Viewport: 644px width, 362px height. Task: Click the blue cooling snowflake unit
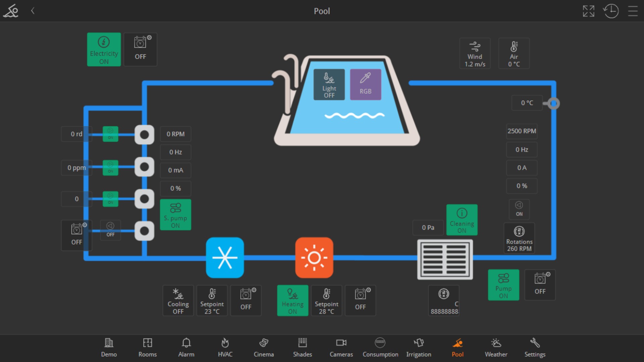coord(225,257)
